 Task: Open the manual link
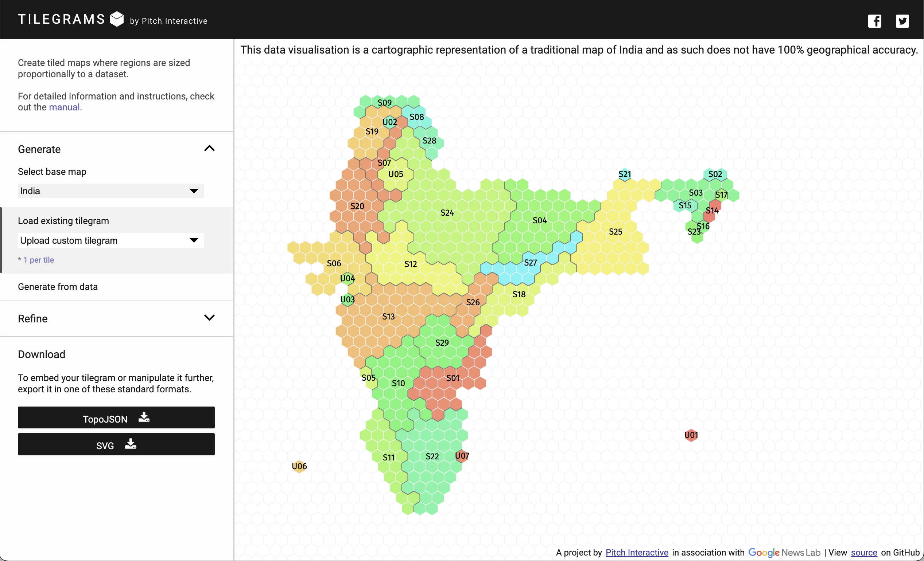click(64, 107)
